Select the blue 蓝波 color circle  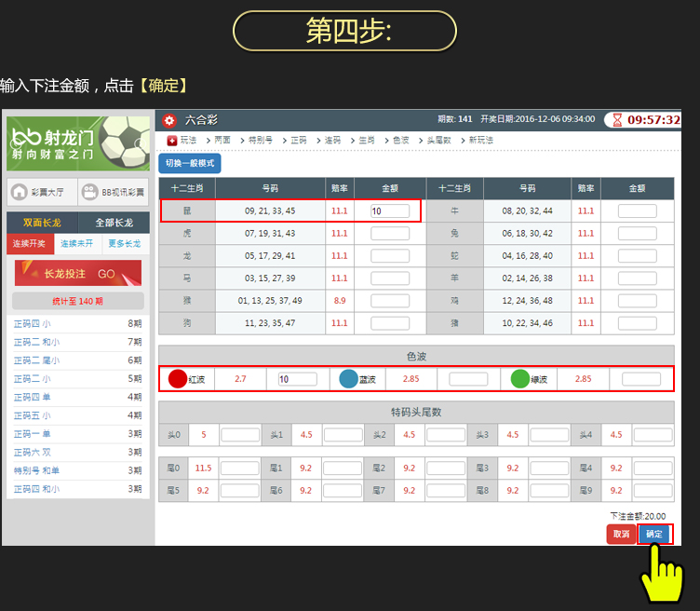(348, 379)
